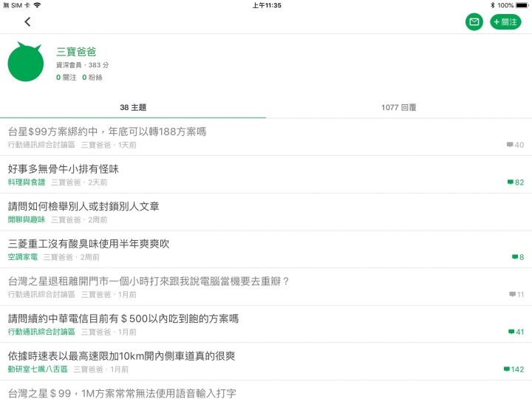Open 空調家電 forum category link
Screen dimensions: 532x399
click(x=23, y=257)
